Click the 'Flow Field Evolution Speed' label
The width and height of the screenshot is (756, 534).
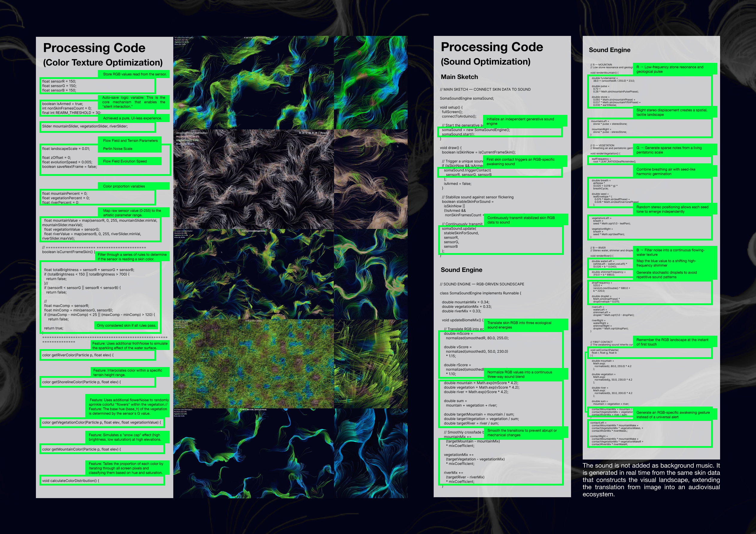[125, 161]
